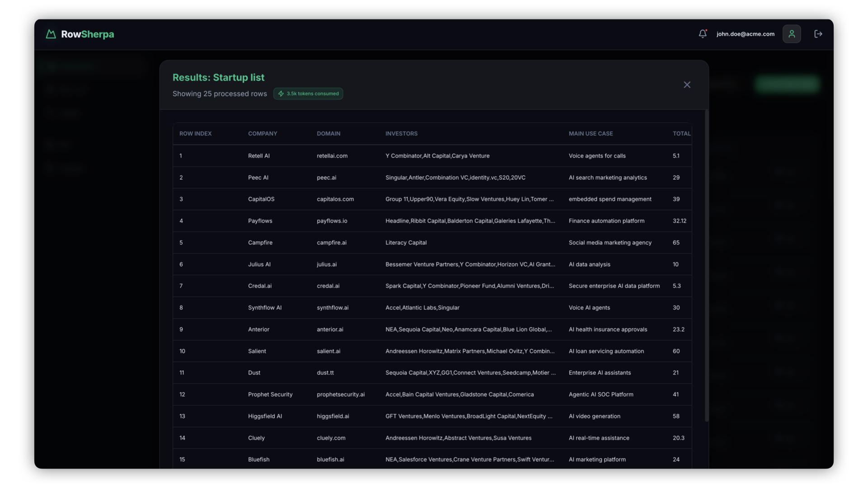
Task: Dismiss the Startup list results modal
Action: click(x=687, y=84)
